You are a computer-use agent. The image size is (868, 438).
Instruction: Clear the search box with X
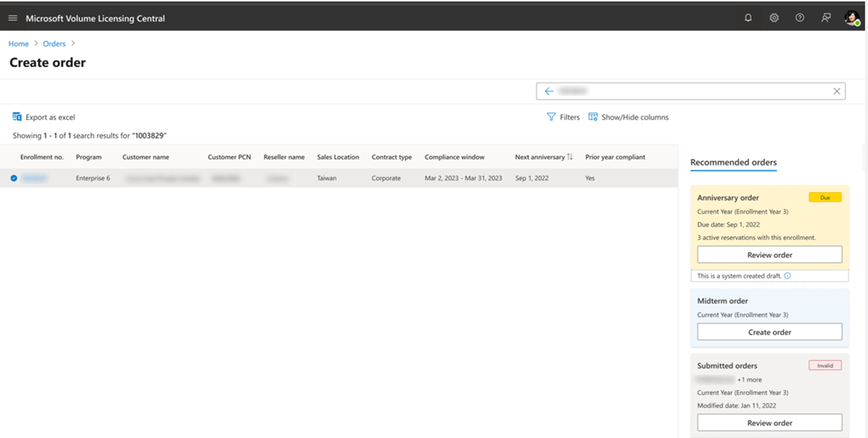[x=836, y=91]
